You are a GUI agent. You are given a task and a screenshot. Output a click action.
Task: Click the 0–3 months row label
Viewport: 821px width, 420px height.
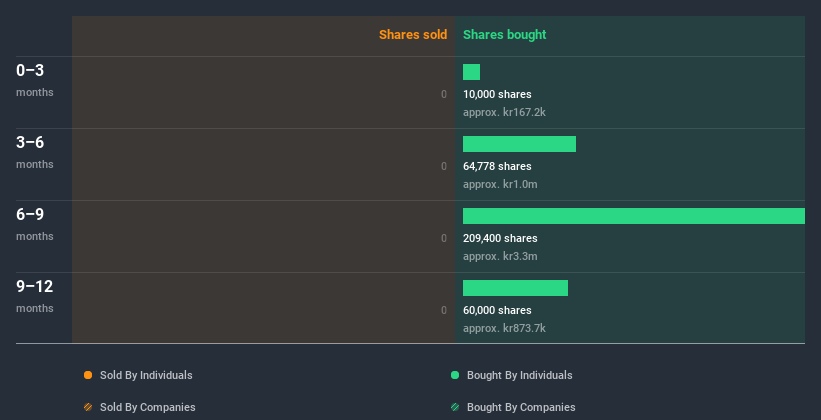[35, 80]
